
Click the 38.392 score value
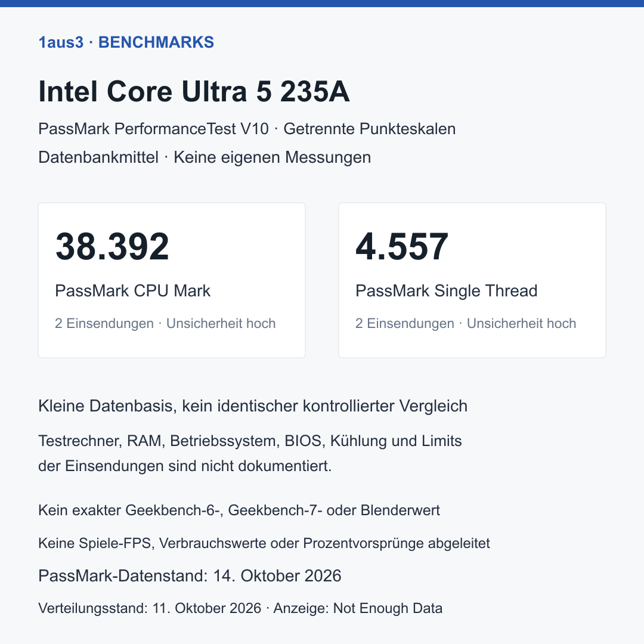click(x=112, y=246)
